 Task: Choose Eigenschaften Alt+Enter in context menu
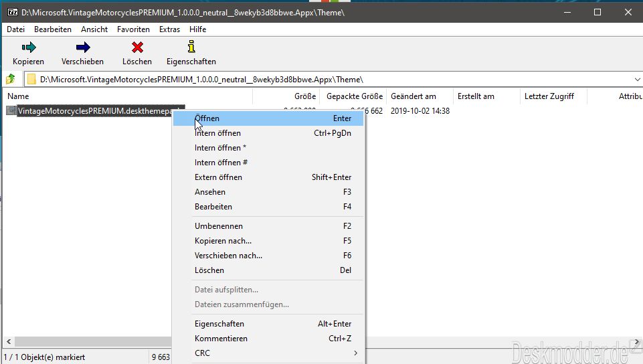pyautogui.click(x=268, y=324)
